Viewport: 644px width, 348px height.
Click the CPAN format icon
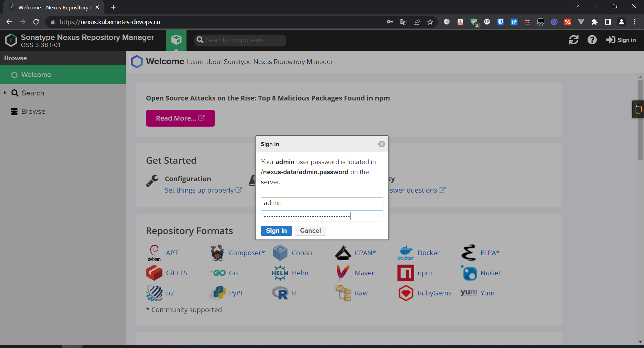click(x=343, y=253)
